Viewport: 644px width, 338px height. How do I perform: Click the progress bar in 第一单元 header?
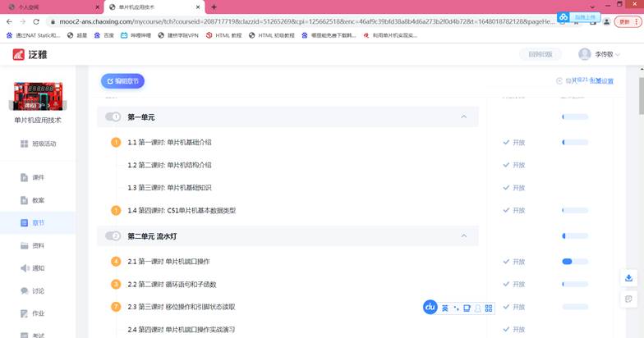coord(575,116)
